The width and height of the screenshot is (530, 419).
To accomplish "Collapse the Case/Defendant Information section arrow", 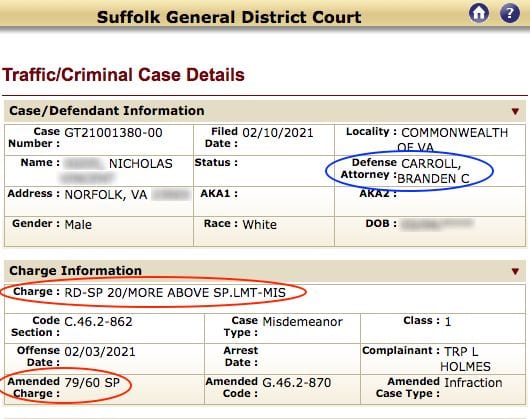I will [515, 111].
